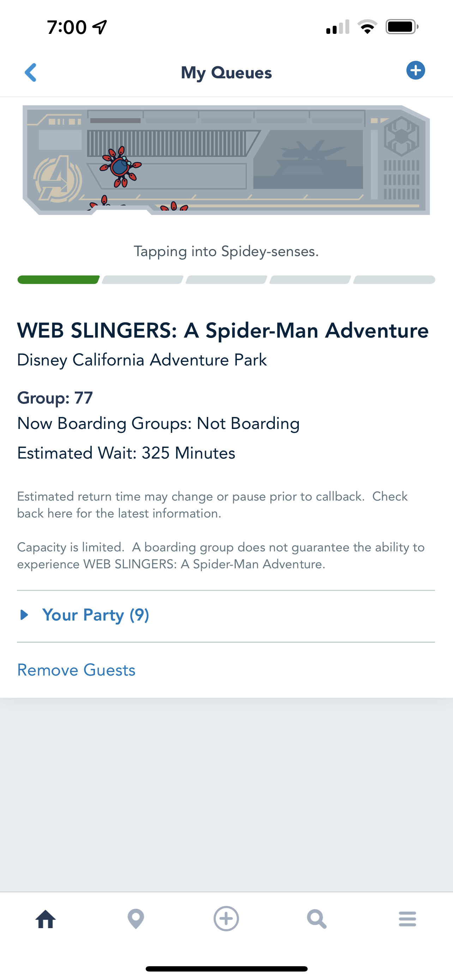Screen dimensions: 453x980
Task: Tap the Remove Guests link
Action: 76,670
